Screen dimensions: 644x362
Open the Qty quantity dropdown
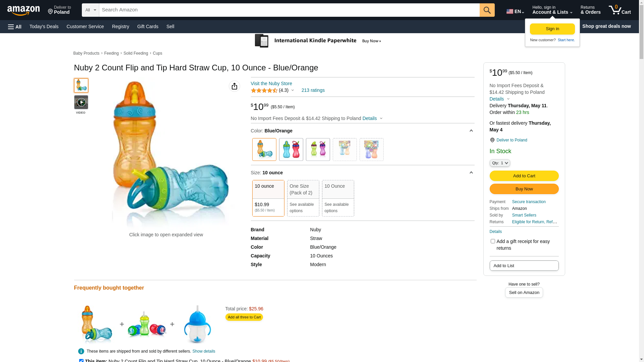click(500, 163)
